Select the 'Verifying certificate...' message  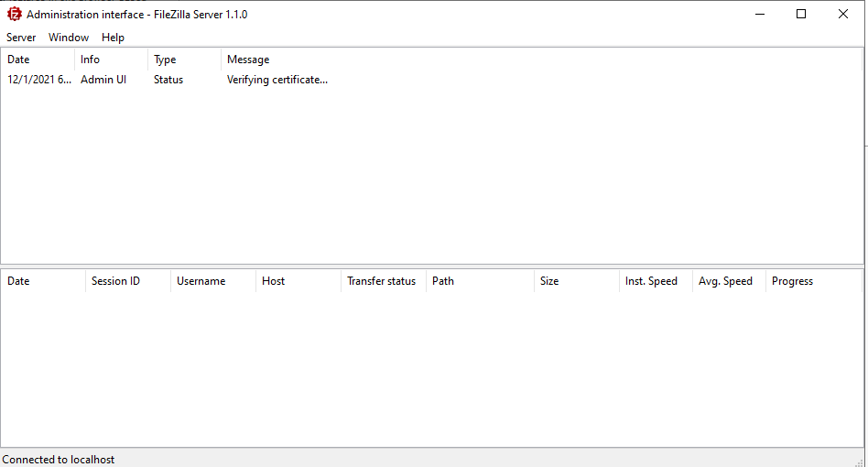point(277,80)
